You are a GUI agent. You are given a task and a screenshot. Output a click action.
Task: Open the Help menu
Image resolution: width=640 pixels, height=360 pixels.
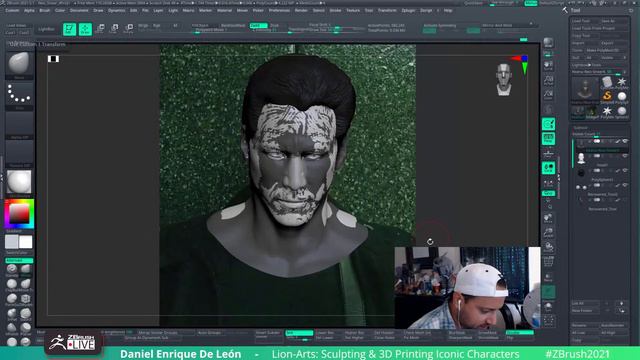448,10
